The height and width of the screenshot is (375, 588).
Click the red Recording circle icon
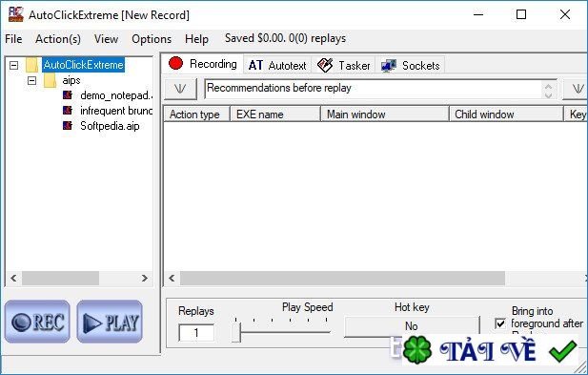click(x=175, y=63)
